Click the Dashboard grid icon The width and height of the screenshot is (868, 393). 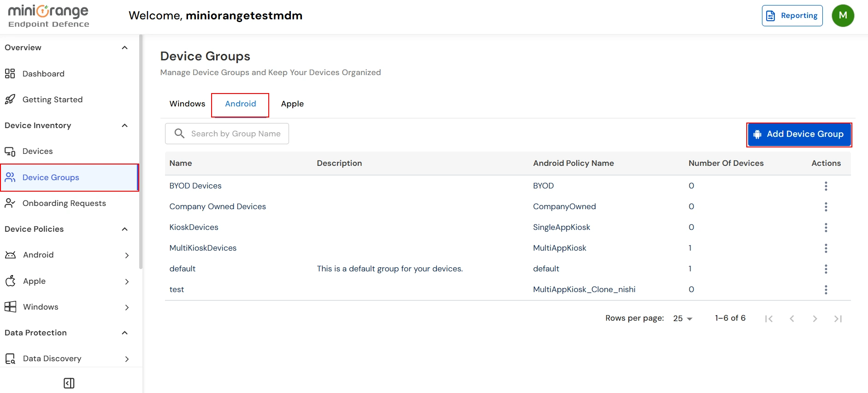click(x=10, y=74)
